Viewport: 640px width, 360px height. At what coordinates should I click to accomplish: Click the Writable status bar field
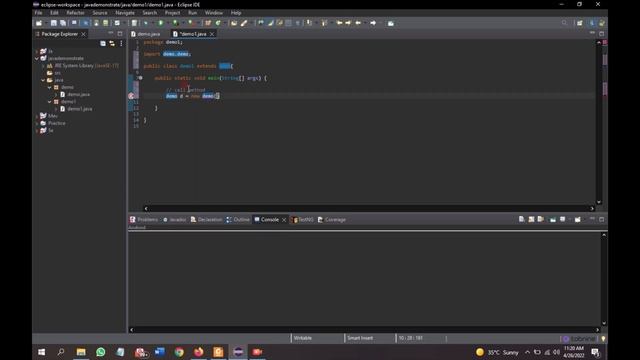point(303,338)
